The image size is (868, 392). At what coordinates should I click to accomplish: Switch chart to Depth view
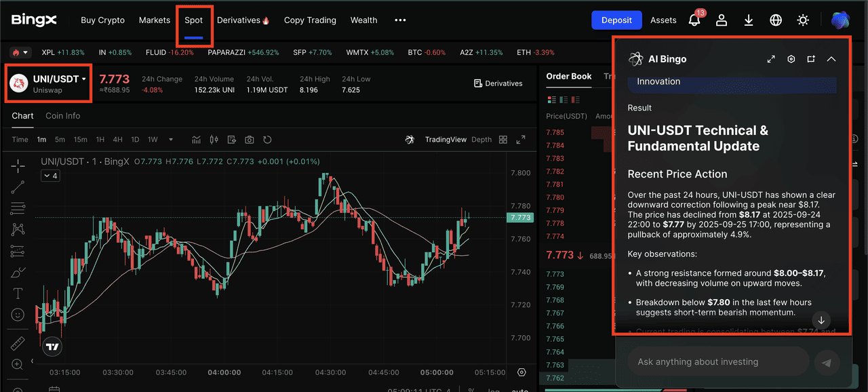point(481,140)
